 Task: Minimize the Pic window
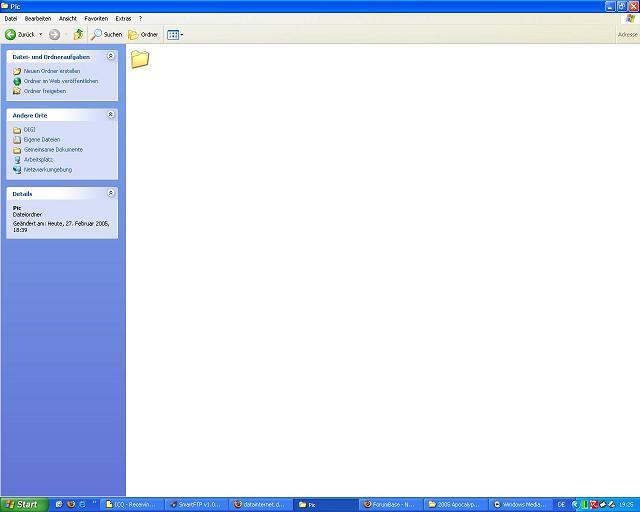click(x=610, y=6)
